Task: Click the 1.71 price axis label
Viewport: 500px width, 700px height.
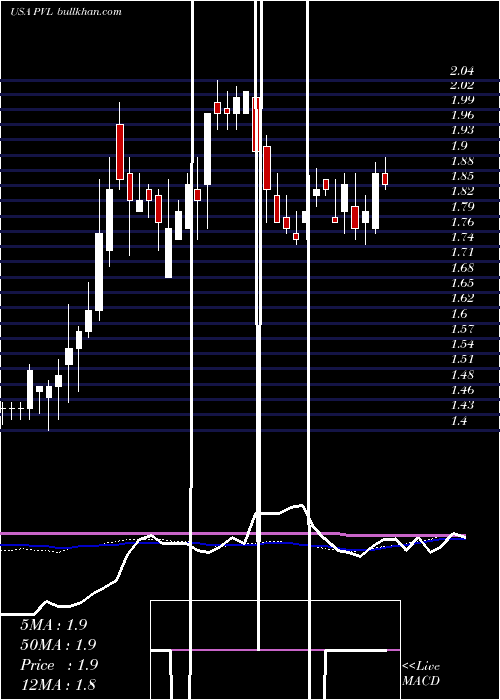Action: pos(462,253)
